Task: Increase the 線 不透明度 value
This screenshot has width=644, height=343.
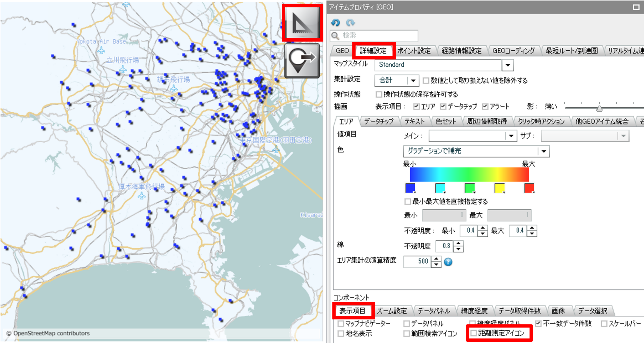Action: click(x=458, y=243)
